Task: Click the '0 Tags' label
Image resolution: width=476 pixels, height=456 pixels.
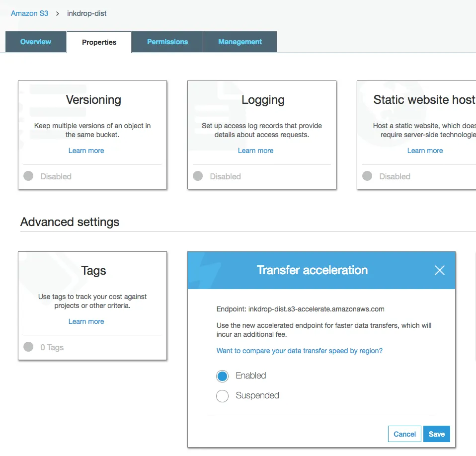Action: coord(52,347)
